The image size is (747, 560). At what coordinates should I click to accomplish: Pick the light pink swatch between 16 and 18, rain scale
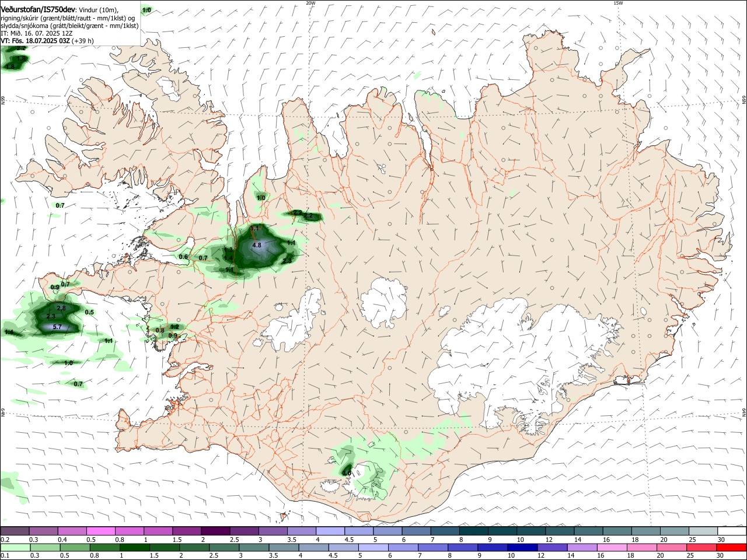[x=612, y=547]
